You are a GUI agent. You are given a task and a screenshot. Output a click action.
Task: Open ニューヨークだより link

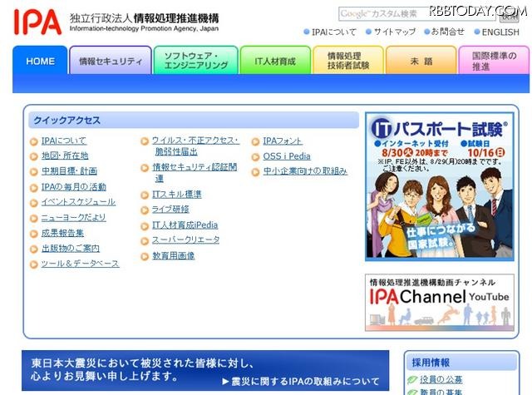click(74, 218)
